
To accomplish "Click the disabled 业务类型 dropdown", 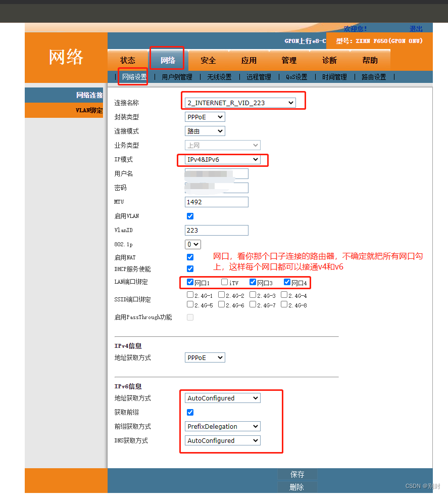I will [222, 145].
